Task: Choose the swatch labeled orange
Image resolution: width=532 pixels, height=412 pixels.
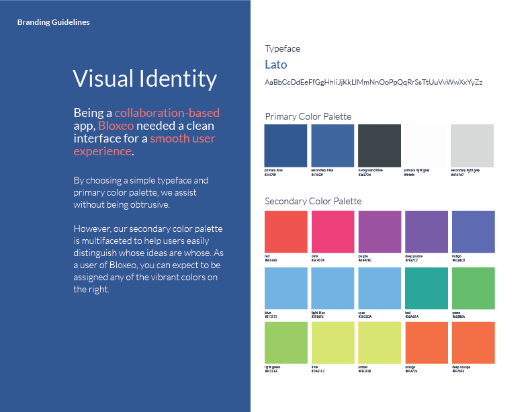Action: (427, 343)
